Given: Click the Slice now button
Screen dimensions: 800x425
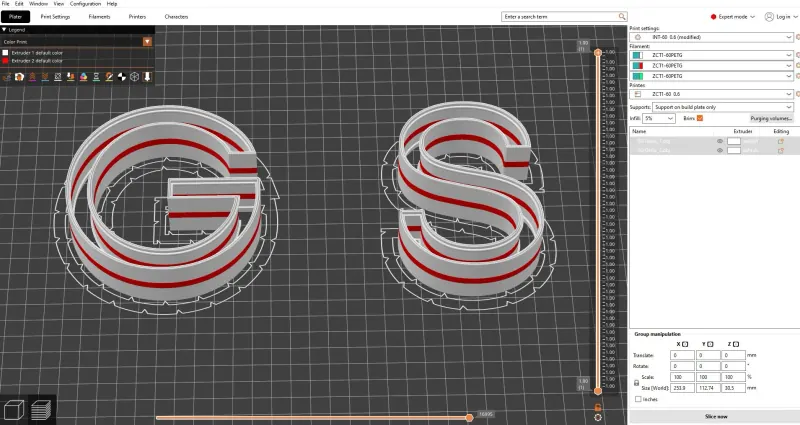Looking at the screenshot, I should click(x=716, y=417).
